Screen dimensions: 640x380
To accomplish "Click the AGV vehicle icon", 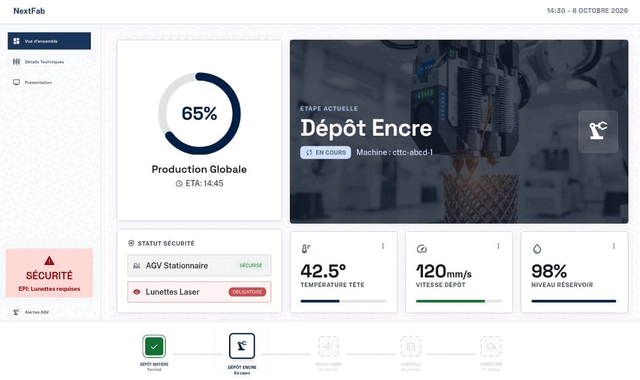I will (137, 266).
